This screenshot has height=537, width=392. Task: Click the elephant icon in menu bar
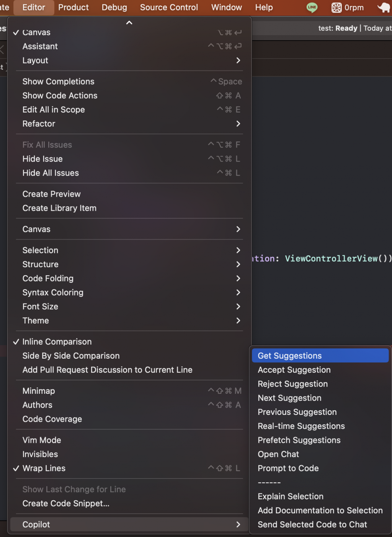click(383, 8)
